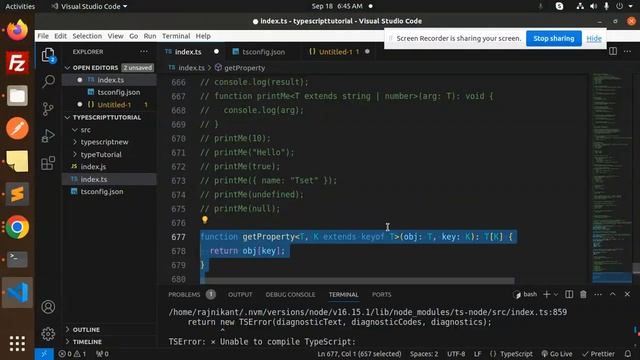Open Run and Debug view
640x360 pixels.
(x=48, y=136)
